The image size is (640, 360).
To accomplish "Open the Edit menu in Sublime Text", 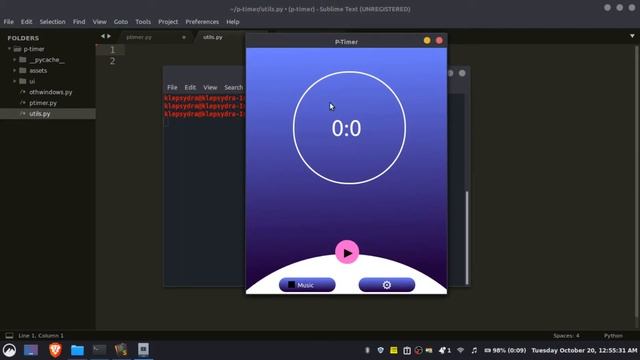I will 27,22.
